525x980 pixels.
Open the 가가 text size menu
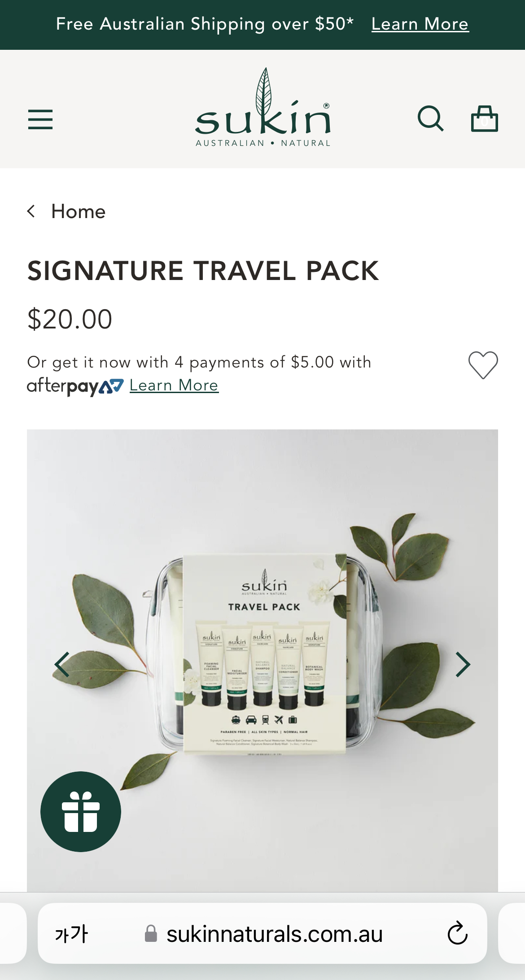[x=71, y=934]
